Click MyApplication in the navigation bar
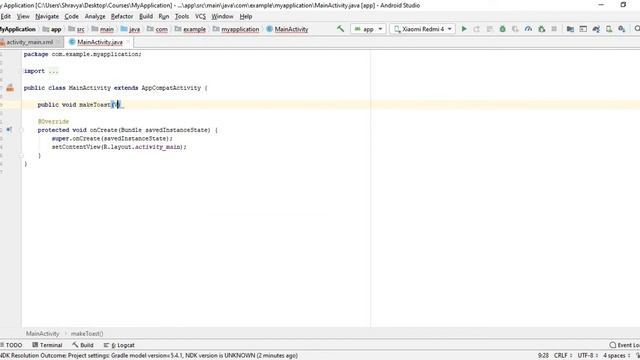 18,29
